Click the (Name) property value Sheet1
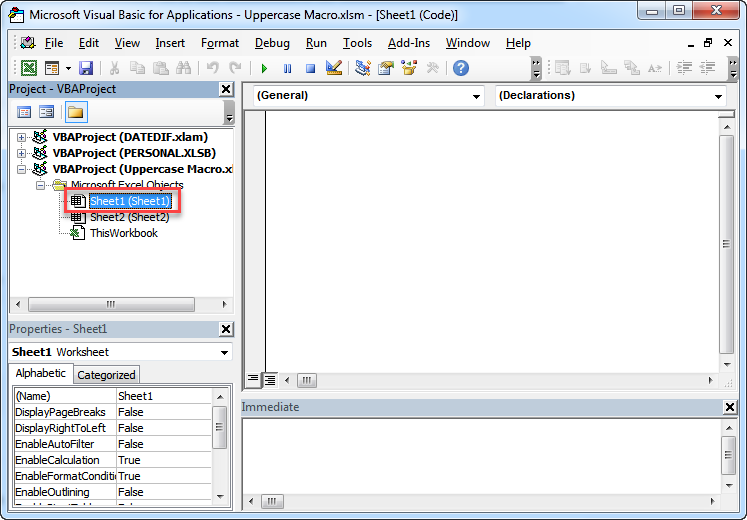 (163, 396)
